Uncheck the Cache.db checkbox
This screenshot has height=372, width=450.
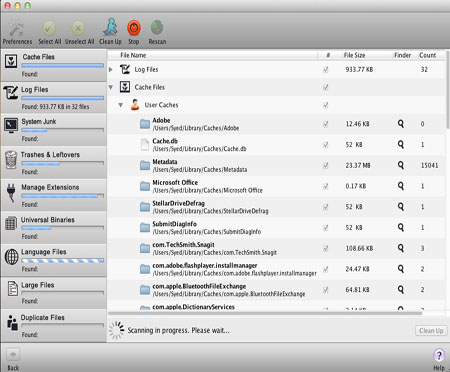point(325,145)
